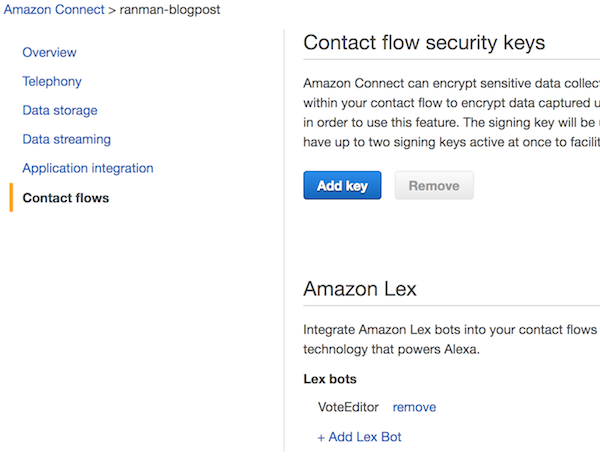Go to the Telephony settings
Viewport: 600px width, 461px height.
(52, 81)
